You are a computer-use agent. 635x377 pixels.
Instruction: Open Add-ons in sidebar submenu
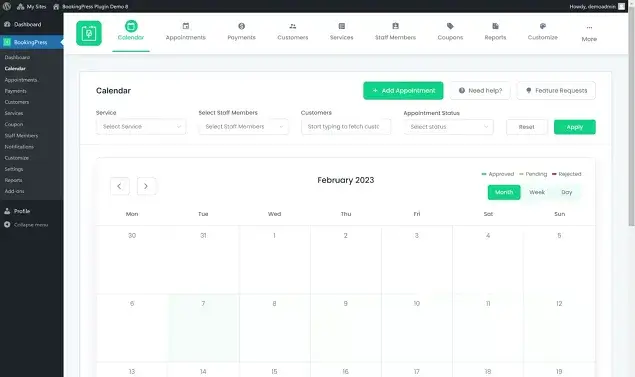click(x=14, y=191)
